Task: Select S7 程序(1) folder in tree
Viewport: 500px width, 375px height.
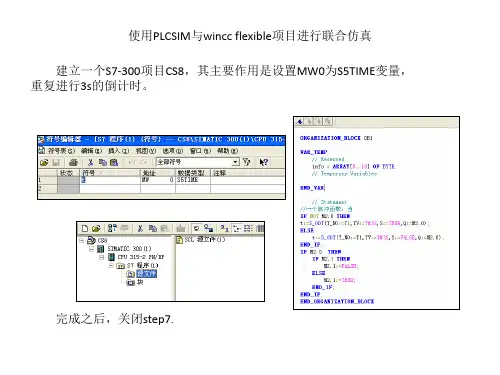Action: (x=137, y=266)
